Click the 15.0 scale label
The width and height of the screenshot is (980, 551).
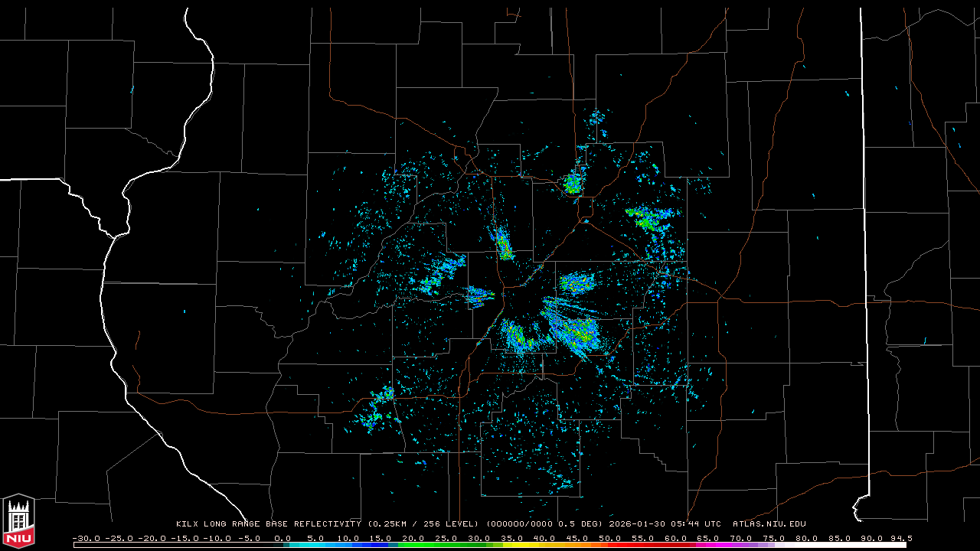(x=381, y=538)
